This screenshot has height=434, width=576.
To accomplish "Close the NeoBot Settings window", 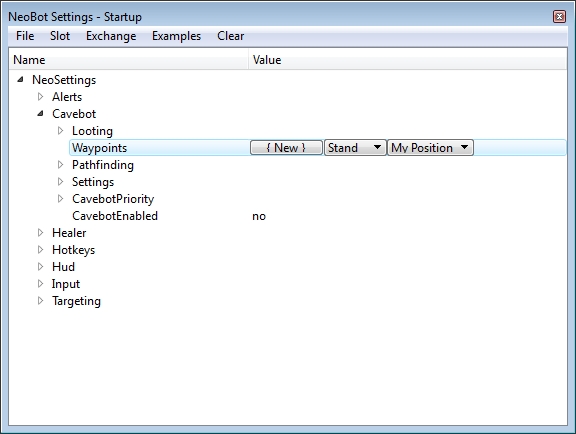I will (559, 17).
